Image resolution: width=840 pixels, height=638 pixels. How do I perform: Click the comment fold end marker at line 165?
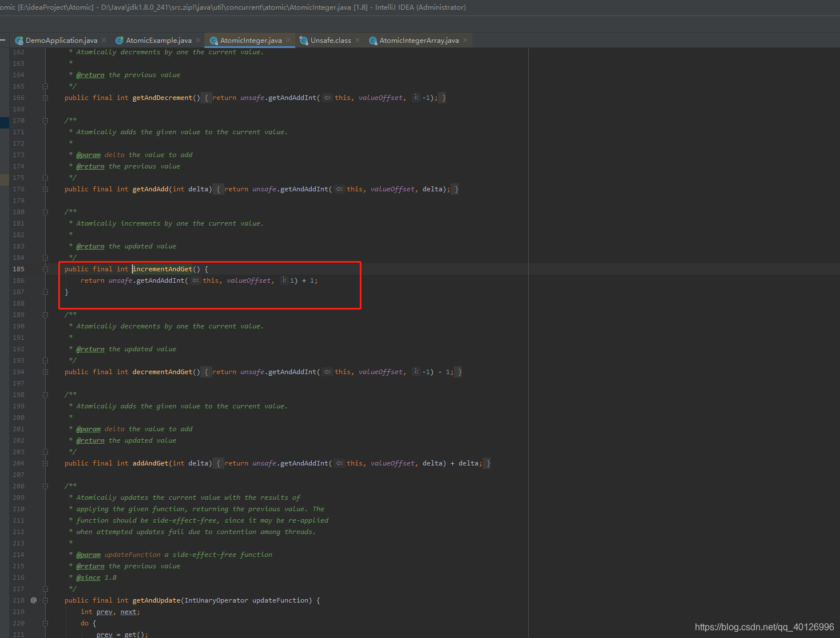(x=45, y=86)
